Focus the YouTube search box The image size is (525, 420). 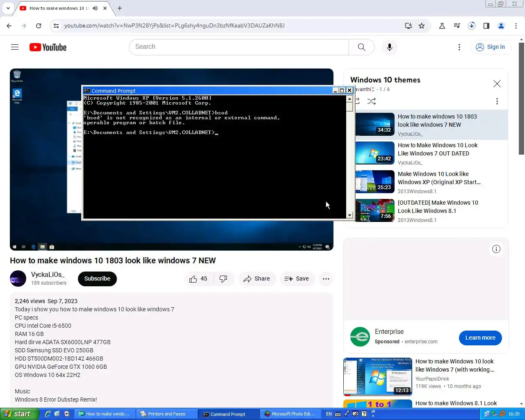239,47
